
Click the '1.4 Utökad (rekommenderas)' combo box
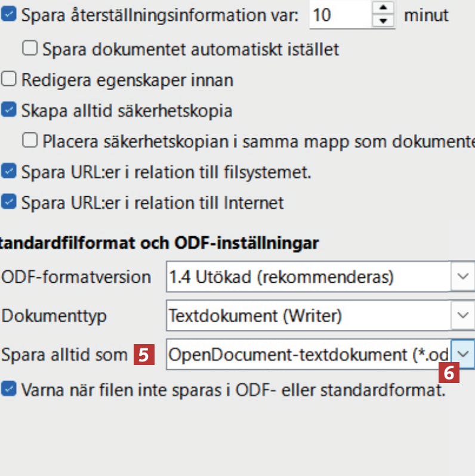(x=307, y=277)
